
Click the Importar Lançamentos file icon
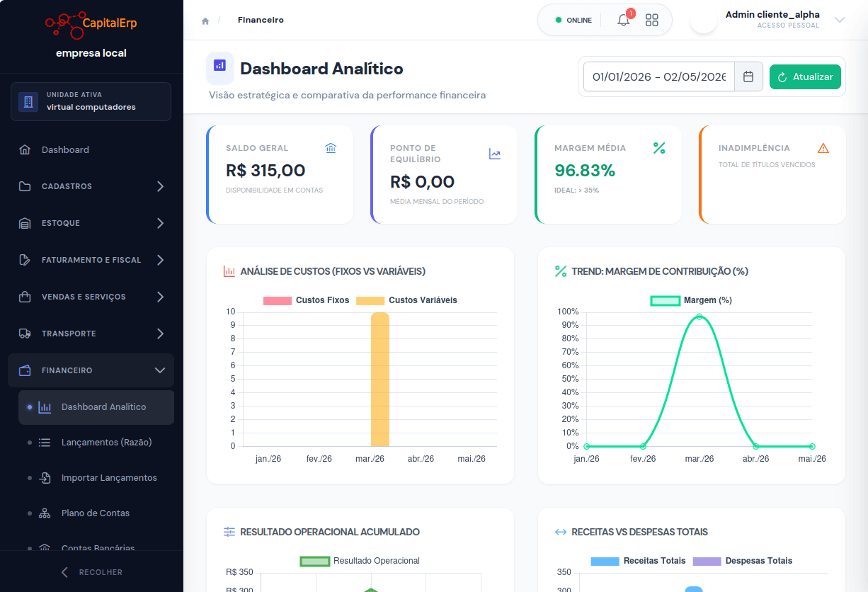[45, 478]
